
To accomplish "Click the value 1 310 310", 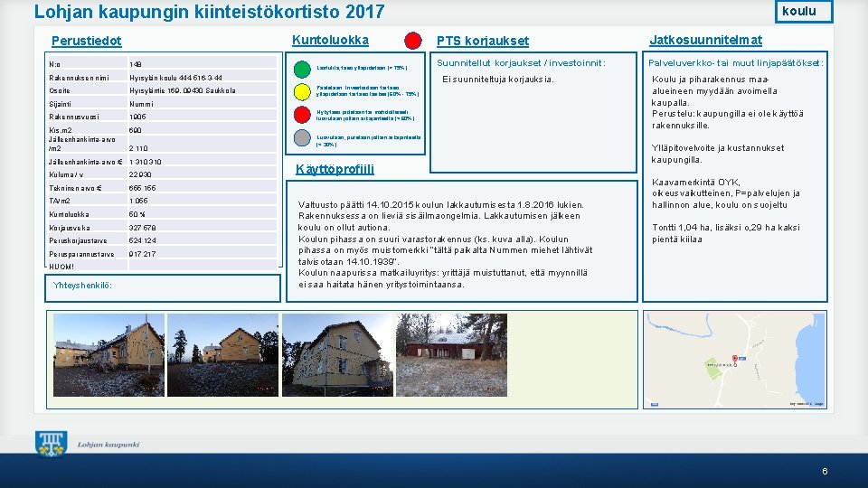I will click(x=146, y=162).
